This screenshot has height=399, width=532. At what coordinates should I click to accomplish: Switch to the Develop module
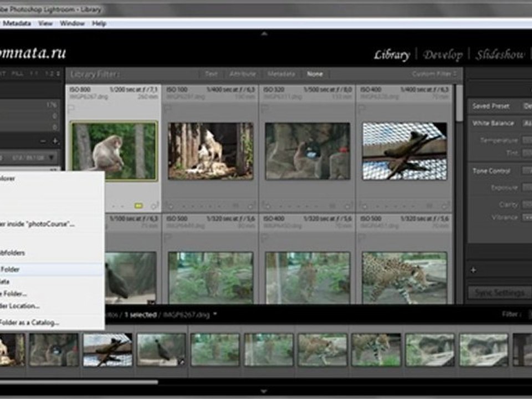(442, 54)
